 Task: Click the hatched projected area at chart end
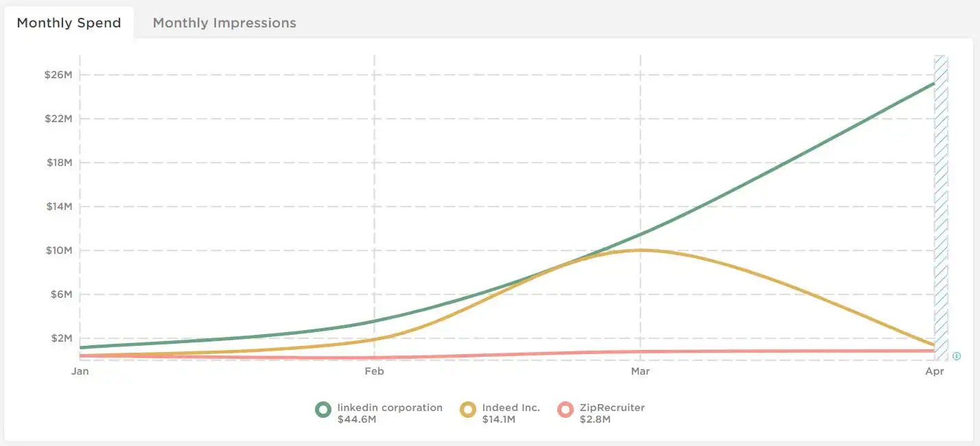(941, 207)
